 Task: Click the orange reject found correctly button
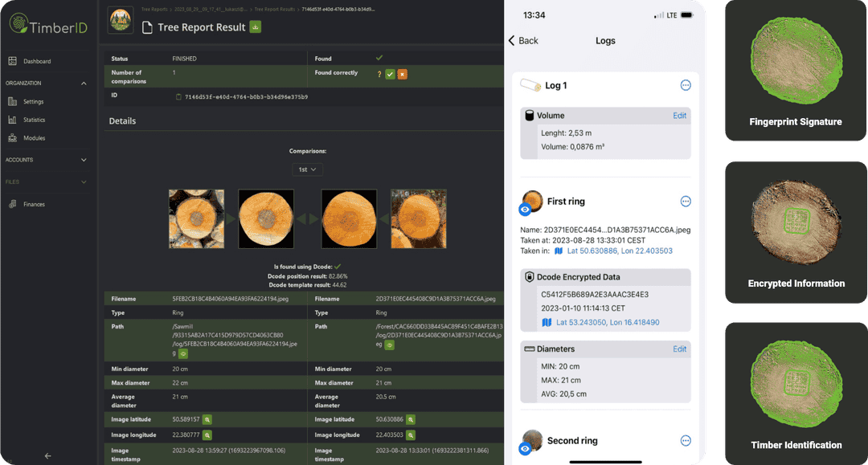coord(402,75)
